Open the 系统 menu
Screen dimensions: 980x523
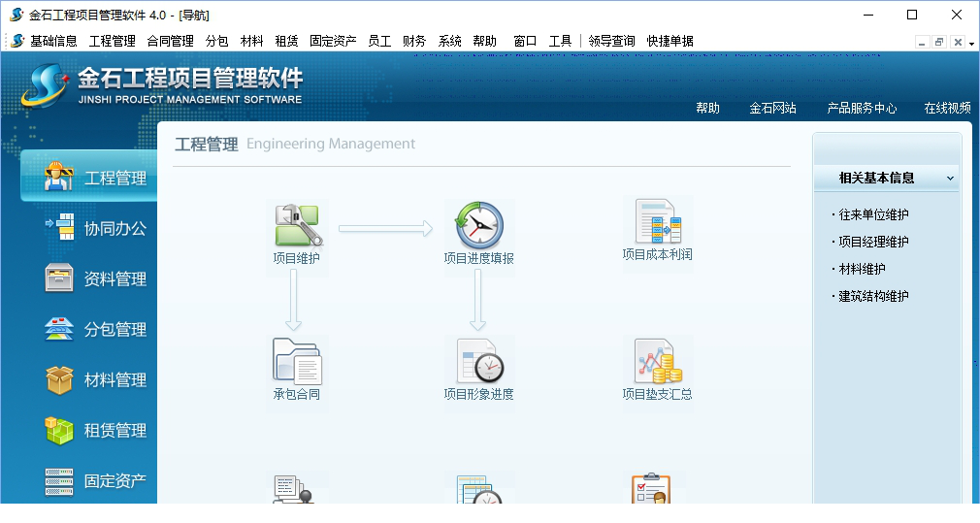coord(449,42)
